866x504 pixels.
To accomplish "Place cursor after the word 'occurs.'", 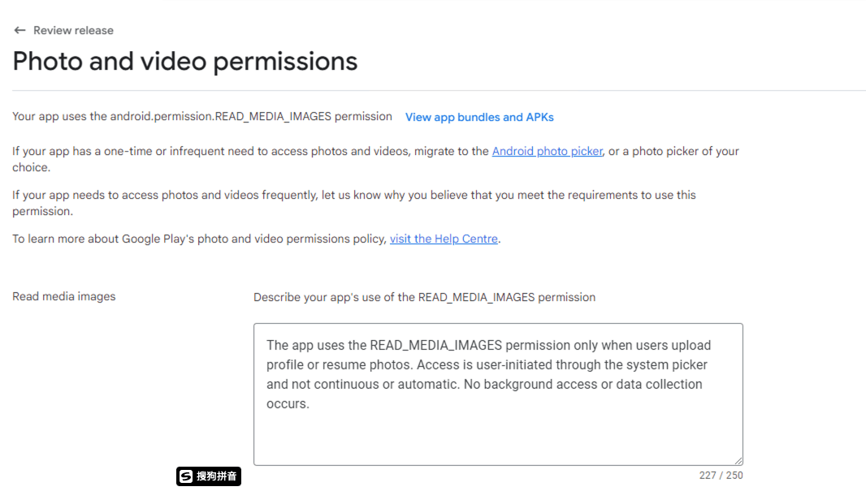I will click(x=310, y=403).
